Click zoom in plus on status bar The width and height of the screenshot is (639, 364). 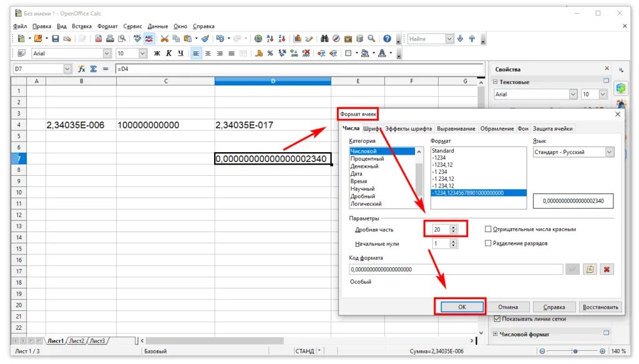coord(602,351)
